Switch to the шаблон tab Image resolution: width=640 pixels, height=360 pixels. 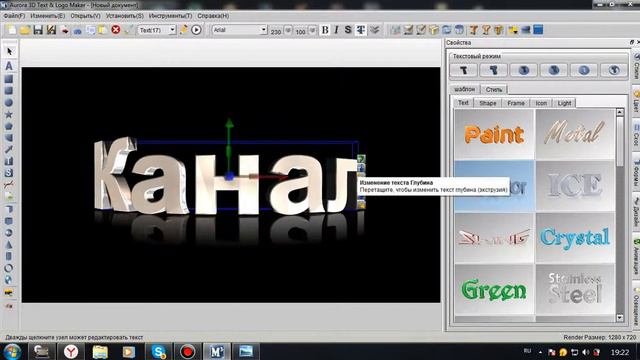[x=464, y=89]
